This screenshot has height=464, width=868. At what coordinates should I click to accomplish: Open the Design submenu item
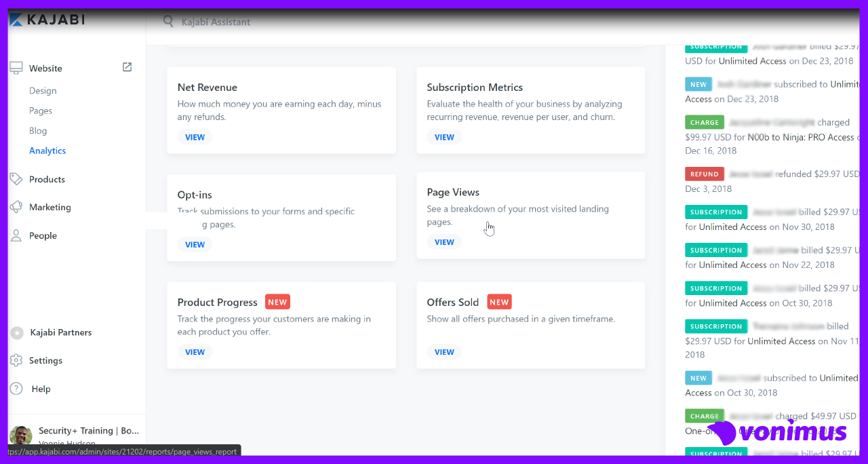[x=43, y=91]
